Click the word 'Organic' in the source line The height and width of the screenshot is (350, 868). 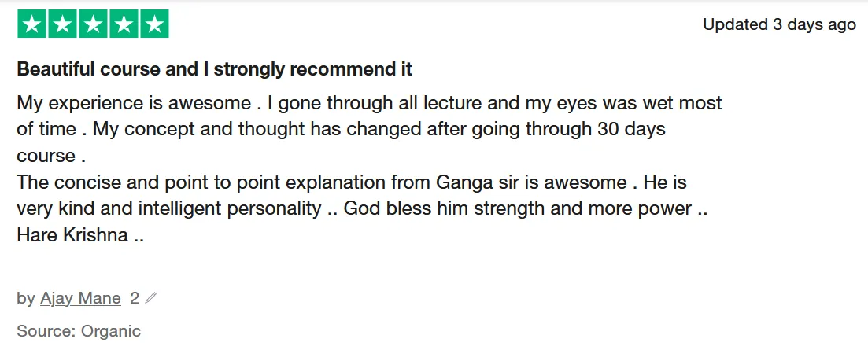tap(111, 331)
